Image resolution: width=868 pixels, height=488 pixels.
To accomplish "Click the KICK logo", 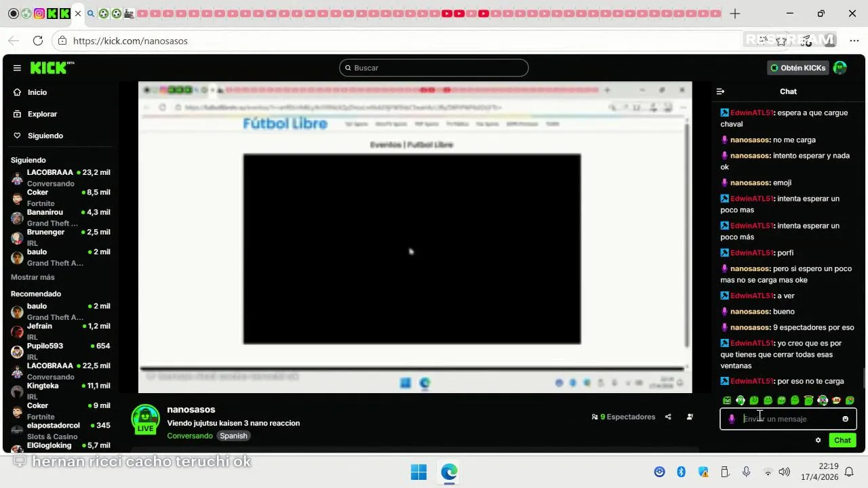I will 52,68.
